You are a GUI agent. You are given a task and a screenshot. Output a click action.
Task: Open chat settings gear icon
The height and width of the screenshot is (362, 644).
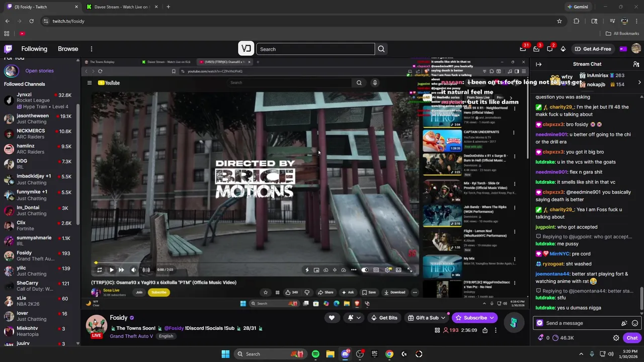pyautogui.click(x=616, y=338)
